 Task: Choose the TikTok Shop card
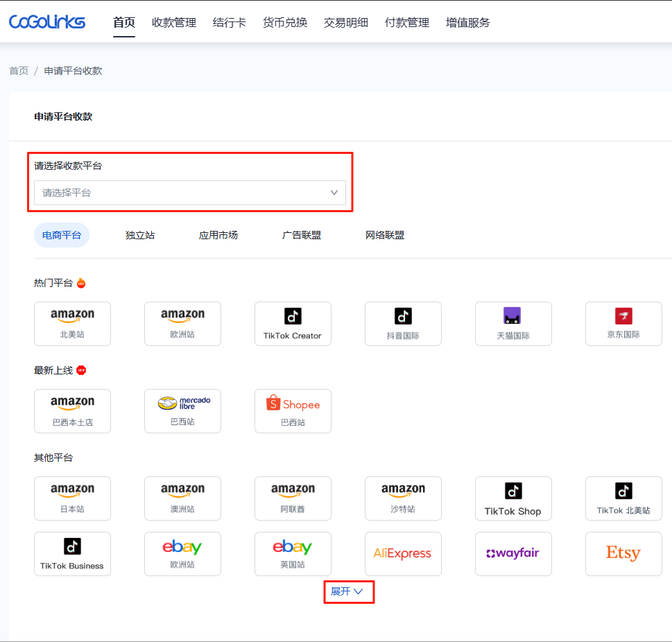[x=513, y=498]
